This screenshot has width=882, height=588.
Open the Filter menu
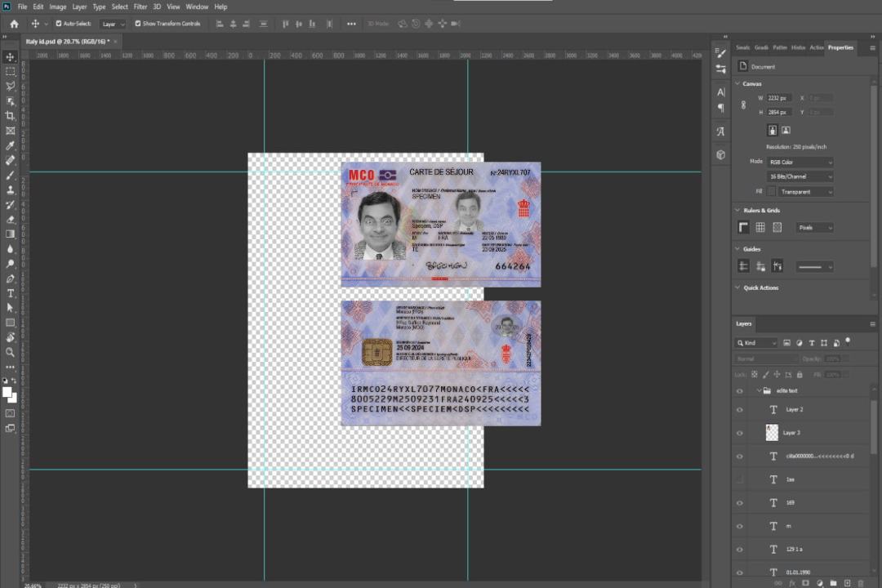[x=140, y=7]
